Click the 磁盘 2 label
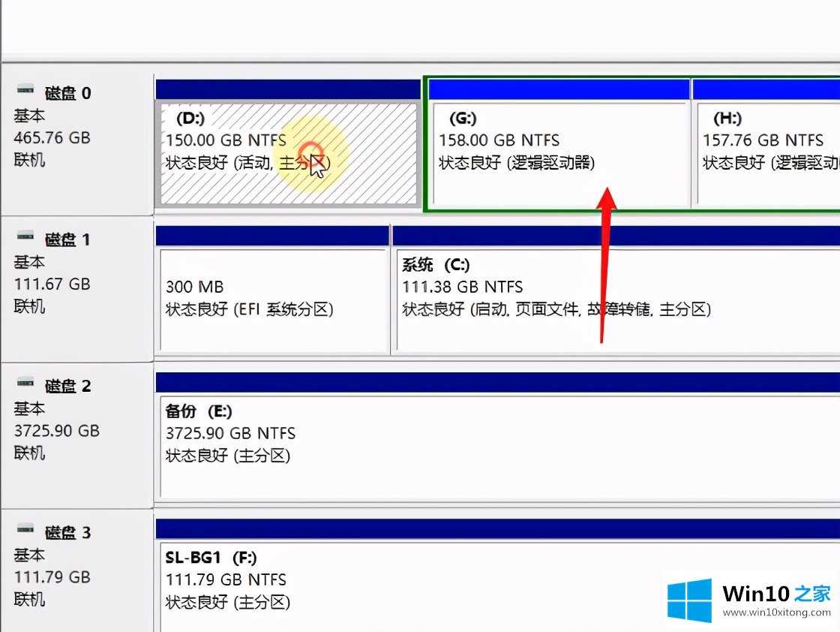This screenshot has height=632, width=840. tap(67, 386)
